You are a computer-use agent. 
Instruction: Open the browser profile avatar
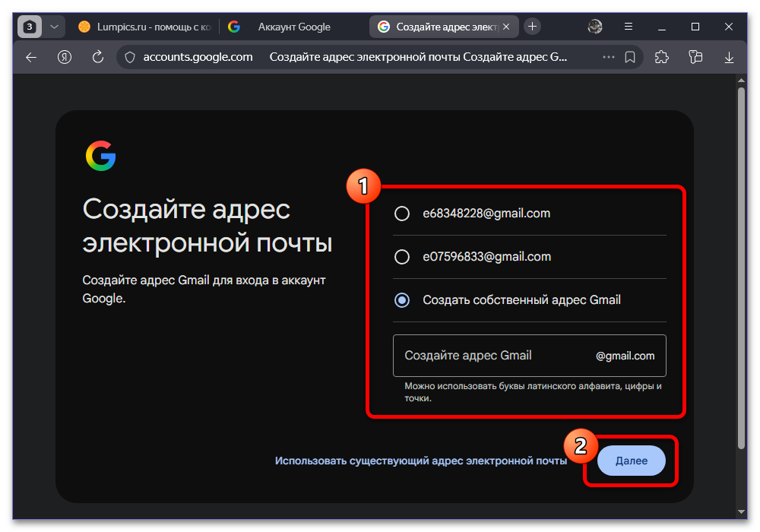[x=595, y=27]
